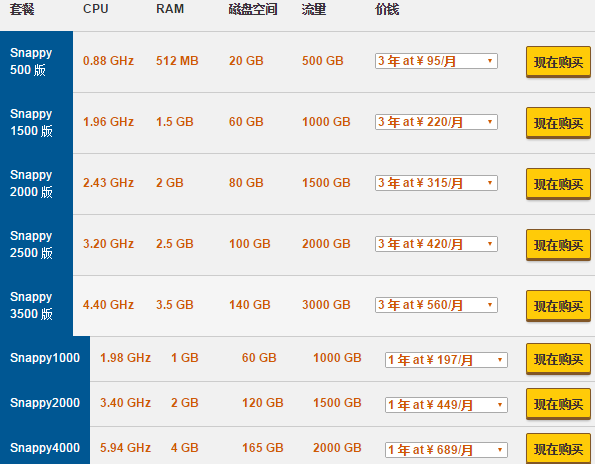595x464 pixels.
Task: Purchase Snappy2000 with 120 GB disk
Action: (558, 404)
